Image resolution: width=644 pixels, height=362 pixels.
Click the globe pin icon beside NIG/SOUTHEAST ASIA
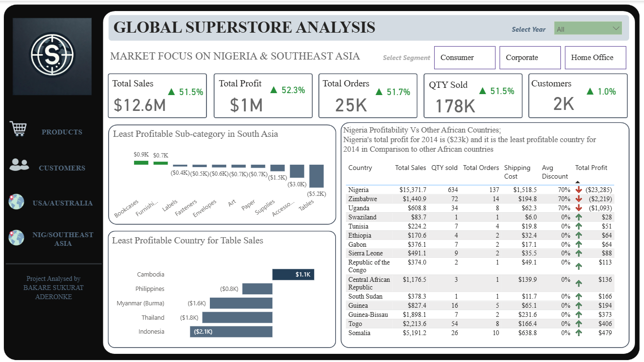16,238
